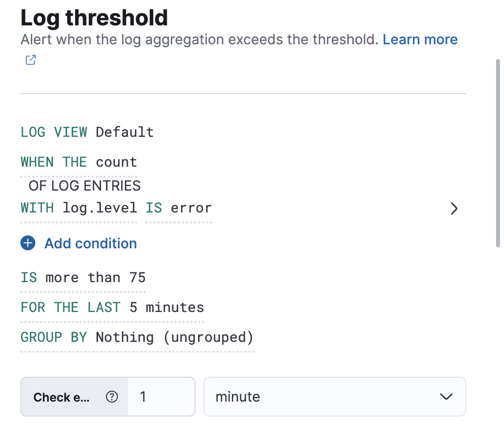Change the 5 minutes time window
504x424 pixels.
tap(168, 308)
